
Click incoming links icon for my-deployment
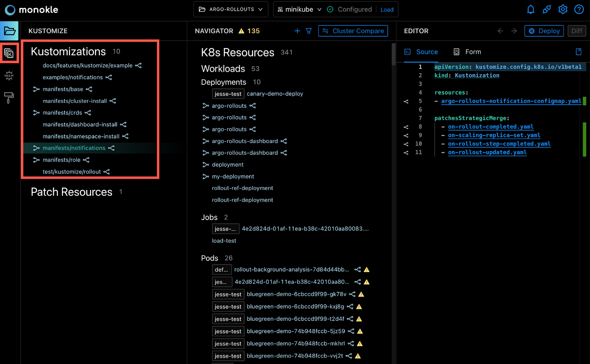click(x=206, y=177)
